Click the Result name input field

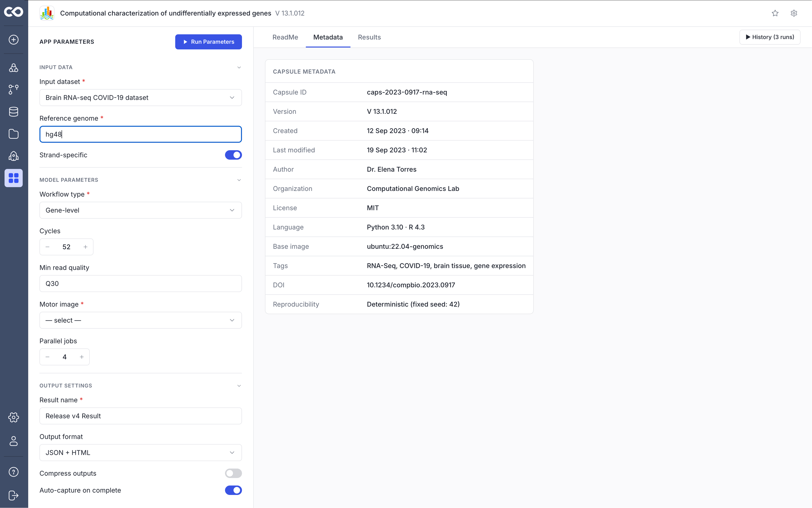pos(141,416)
